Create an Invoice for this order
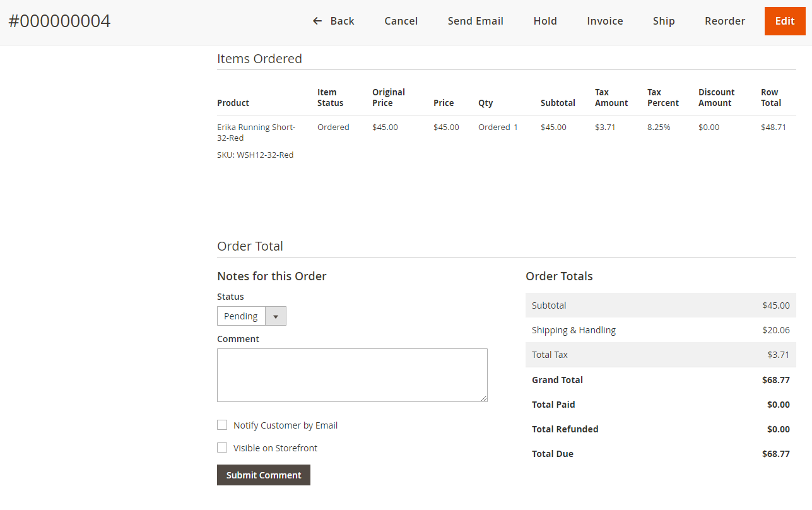The height and width of the screenshot is (510, 812). [604, 21]
